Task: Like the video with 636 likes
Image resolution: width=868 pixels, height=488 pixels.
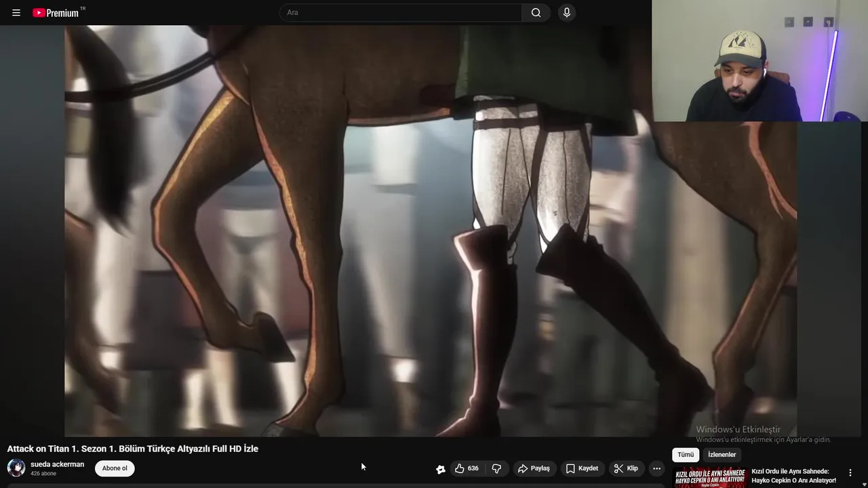Action: click(467, 468)
